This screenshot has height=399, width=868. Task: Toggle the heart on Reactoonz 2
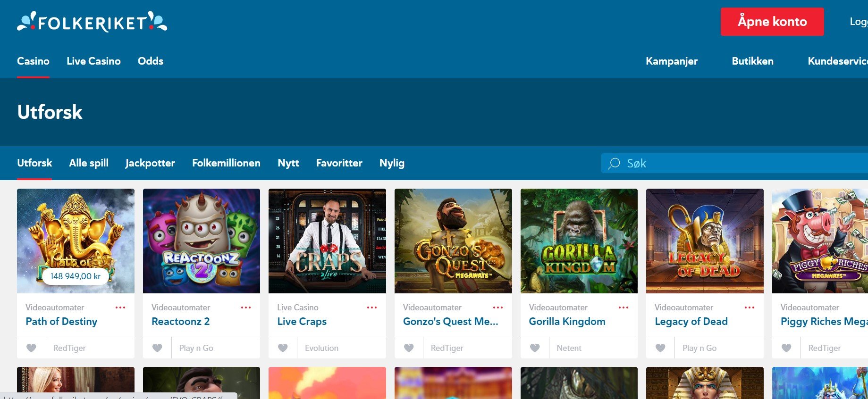[x=157, y=348]
